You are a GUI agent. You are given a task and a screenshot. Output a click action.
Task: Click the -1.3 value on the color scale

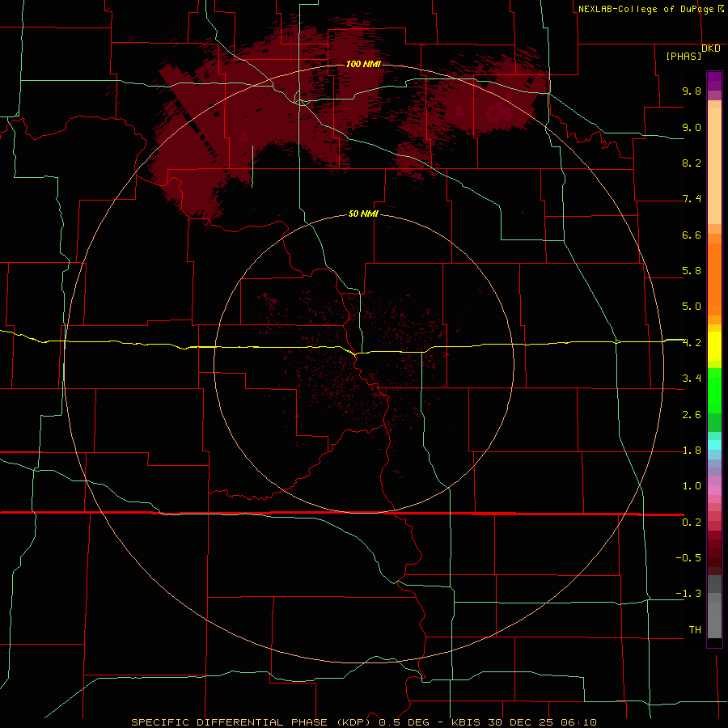click(x=688, y=594)
